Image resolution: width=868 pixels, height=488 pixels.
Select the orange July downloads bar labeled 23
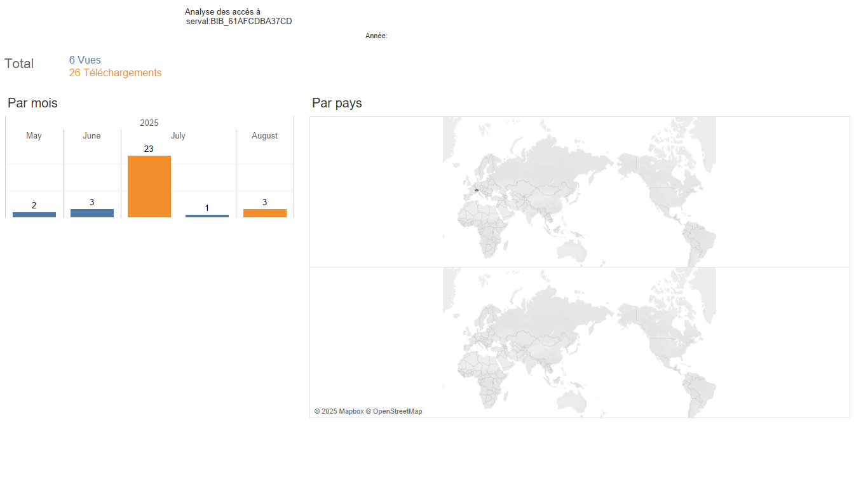(x=149, y=186)
